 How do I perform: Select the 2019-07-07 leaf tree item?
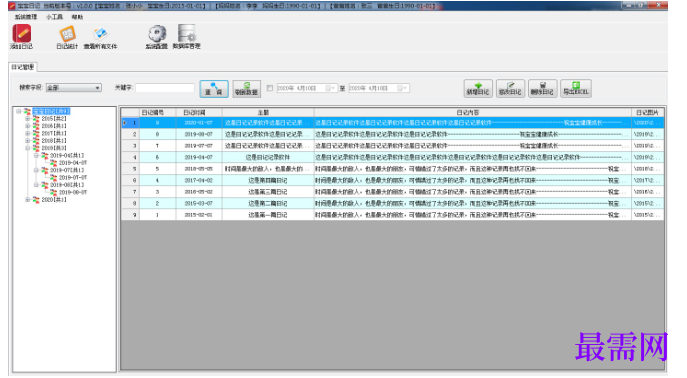73,178
